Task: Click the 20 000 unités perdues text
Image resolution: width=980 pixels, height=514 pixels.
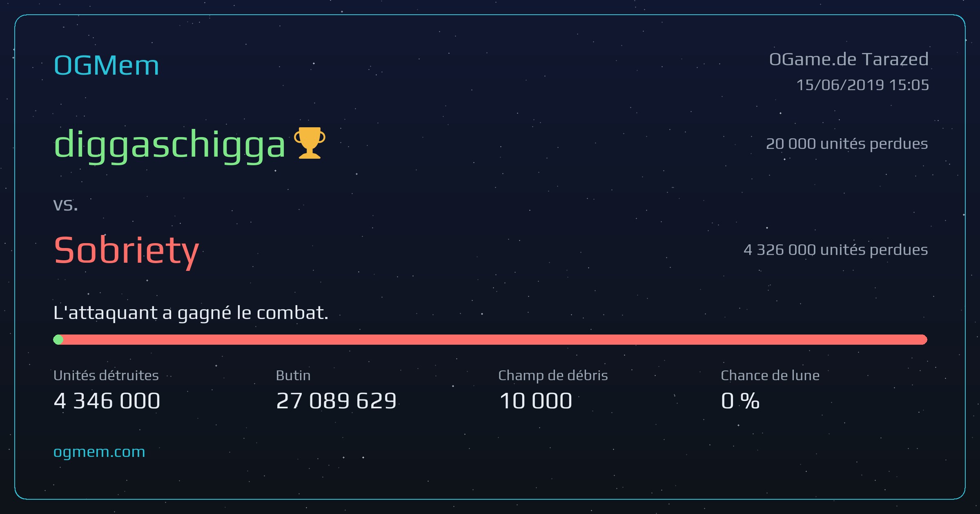Action: click(x=847, y=144)
